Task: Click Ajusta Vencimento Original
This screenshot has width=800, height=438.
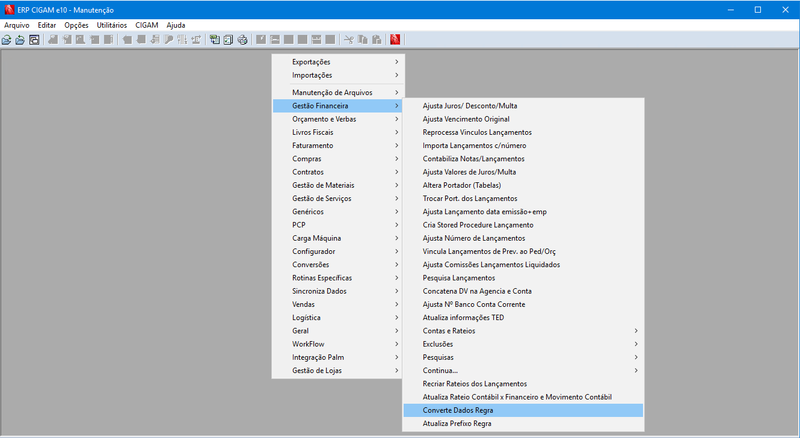Action: (x=523, y=119)
